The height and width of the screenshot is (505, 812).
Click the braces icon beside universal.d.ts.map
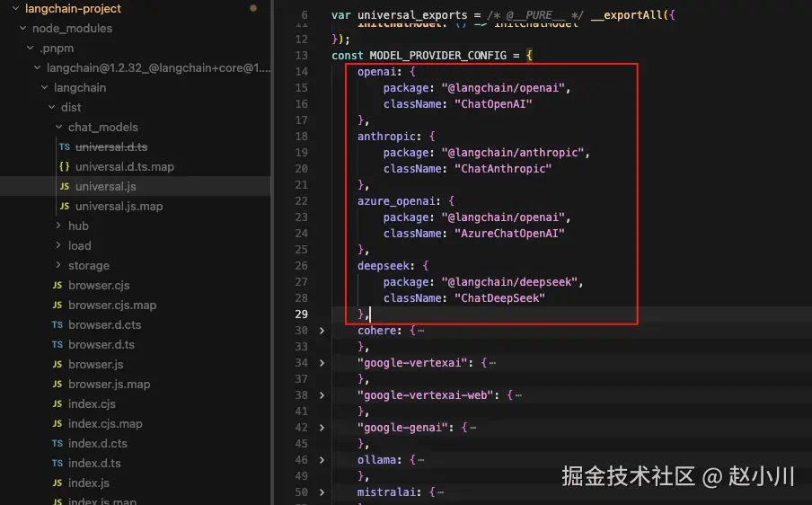64,167
